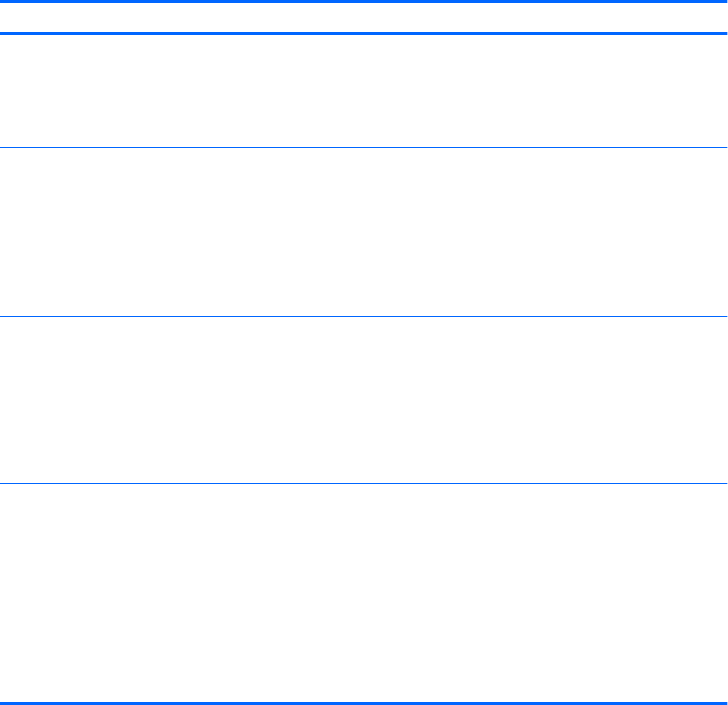Click the right end of the header row

(x=718, y=18)
